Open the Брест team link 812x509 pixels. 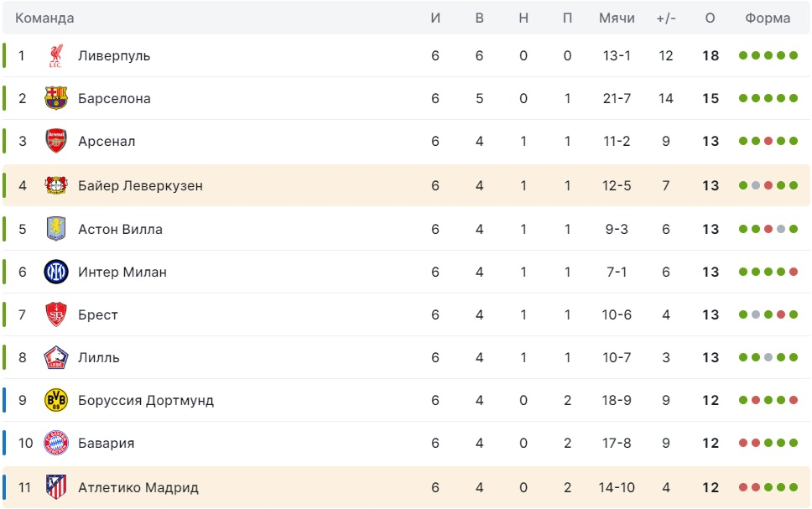98,315
